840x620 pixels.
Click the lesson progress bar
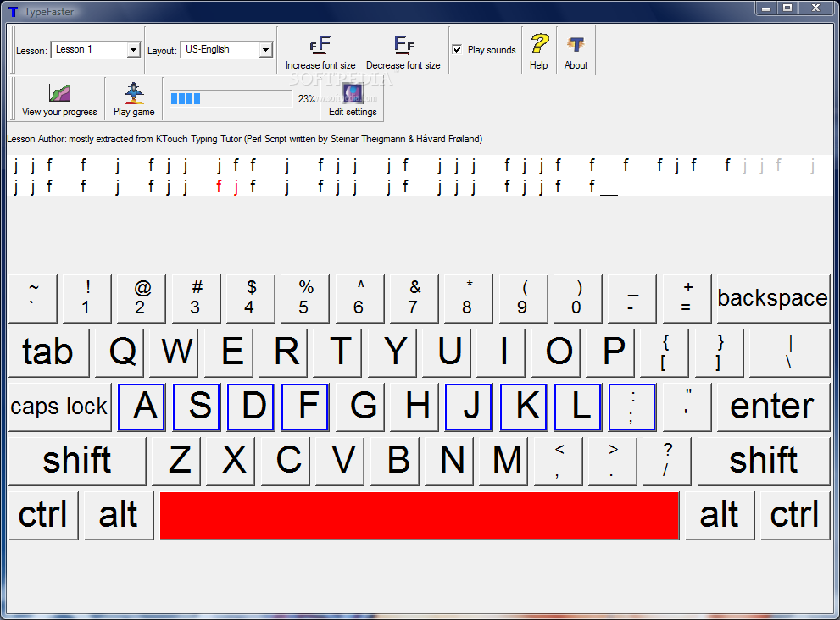click(231, 98)
